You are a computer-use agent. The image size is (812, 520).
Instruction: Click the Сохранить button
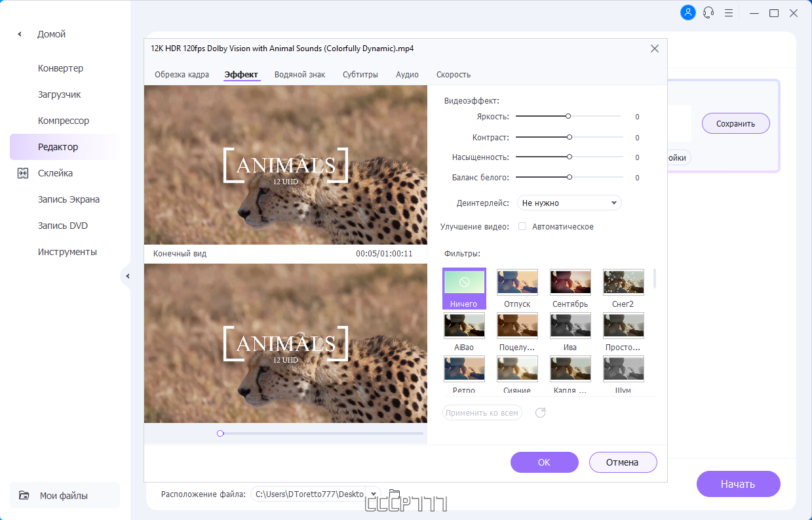coord(735,123)
